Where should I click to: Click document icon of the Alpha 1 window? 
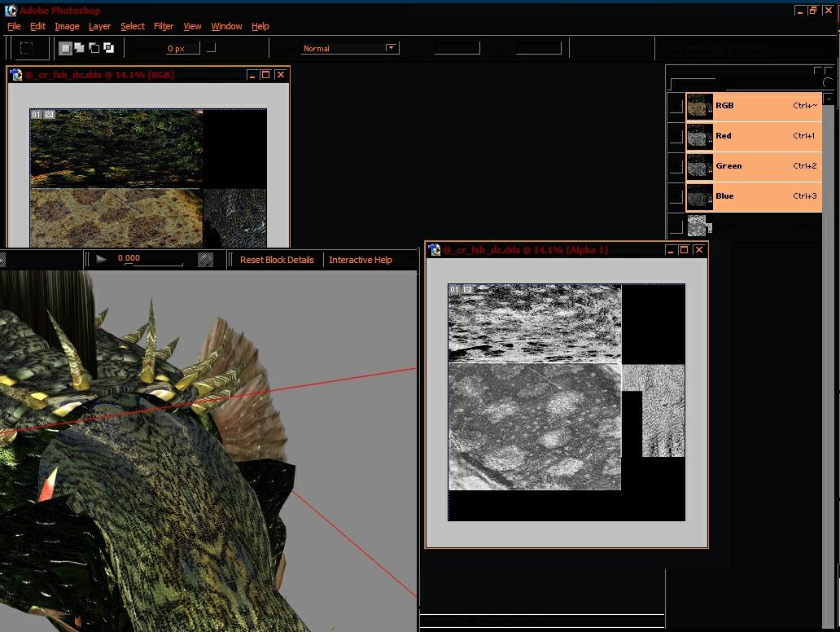[x=434, y=250]
